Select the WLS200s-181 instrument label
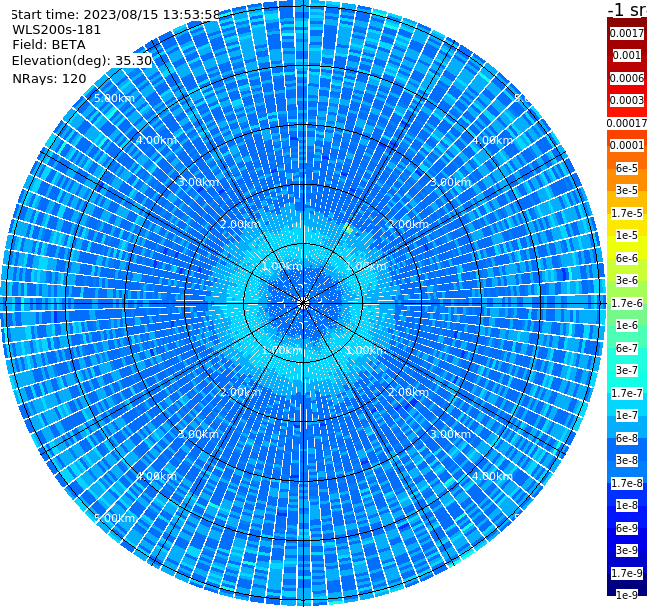Image resolution: width=647 pixels, height=607 pixels. 57,30
